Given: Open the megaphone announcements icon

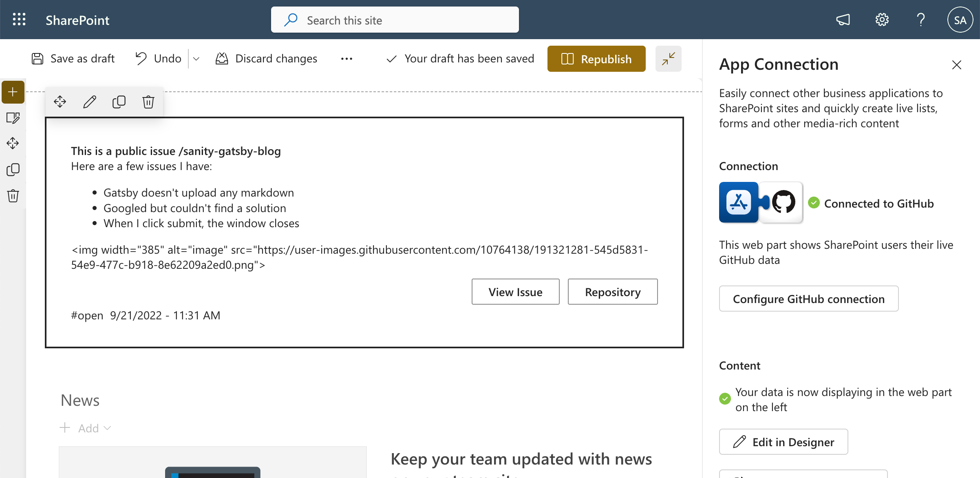Looking at the screenshot, I should pyautogui.click(x=843, y=20).
